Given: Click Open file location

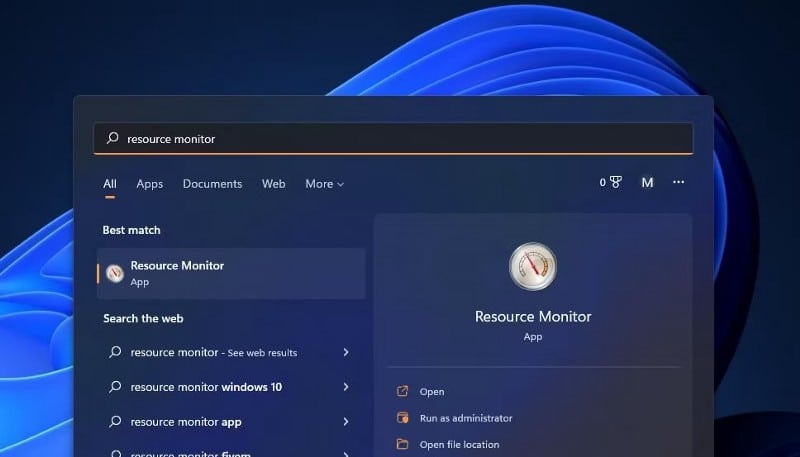Looking at the screenshot, I should [x=459, y=445].
